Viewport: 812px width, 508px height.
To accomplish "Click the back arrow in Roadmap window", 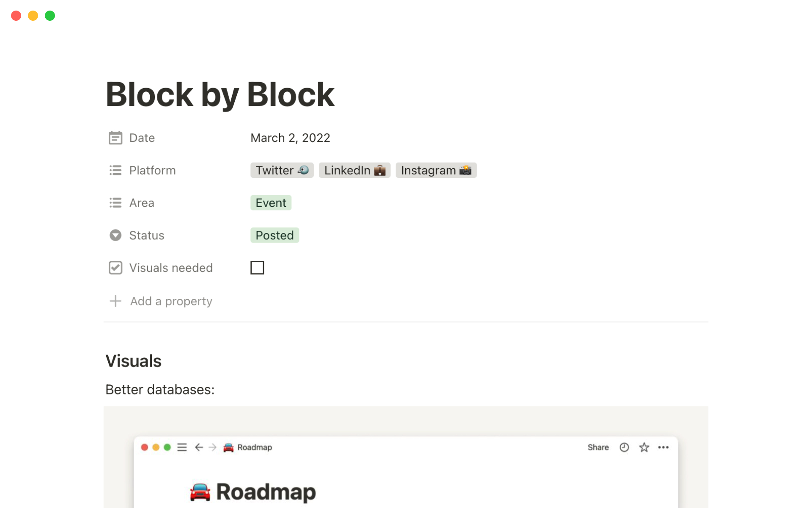I will pyautogui.click(x=199, y=447).
